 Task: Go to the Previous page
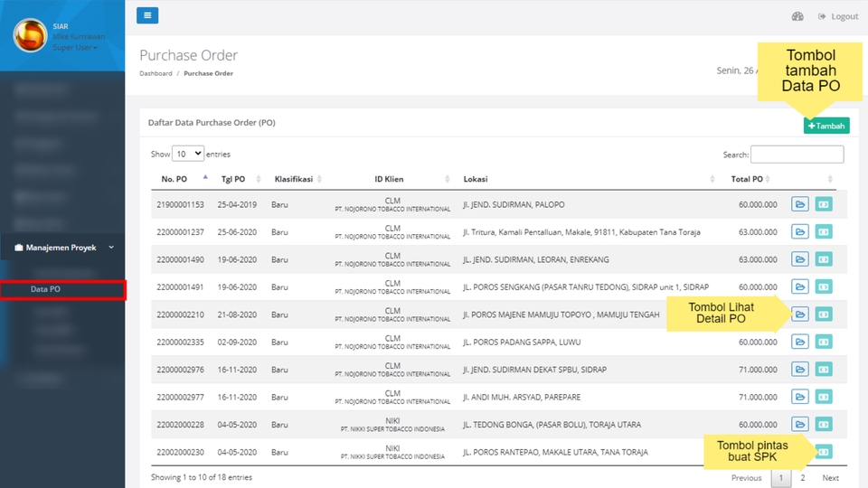[x=746, y=477]
